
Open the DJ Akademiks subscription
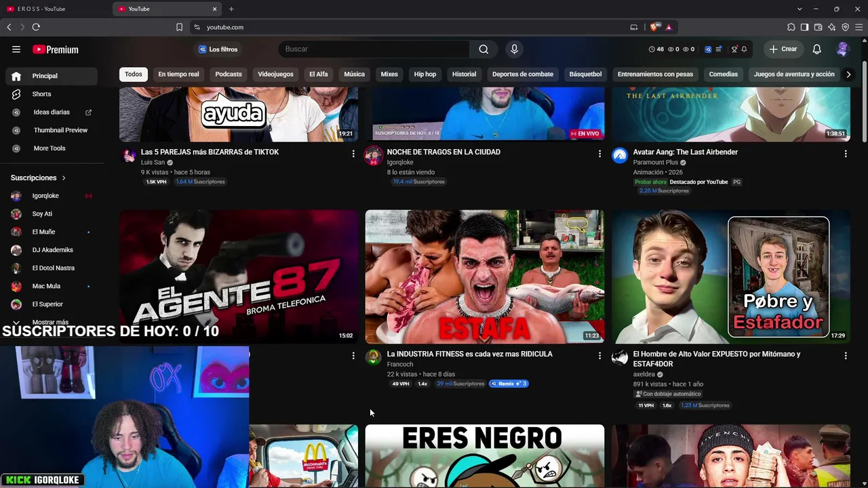coord(52,250)
